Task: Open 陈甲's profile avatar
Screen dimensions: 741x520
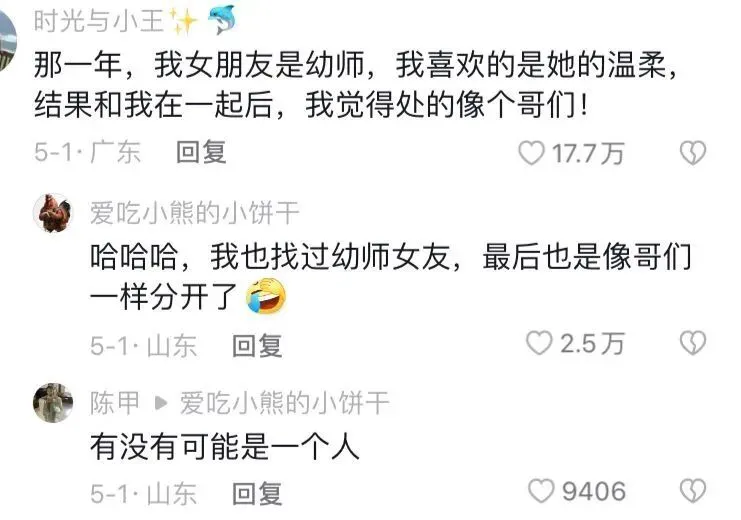Action: click(x=53, y=403)
